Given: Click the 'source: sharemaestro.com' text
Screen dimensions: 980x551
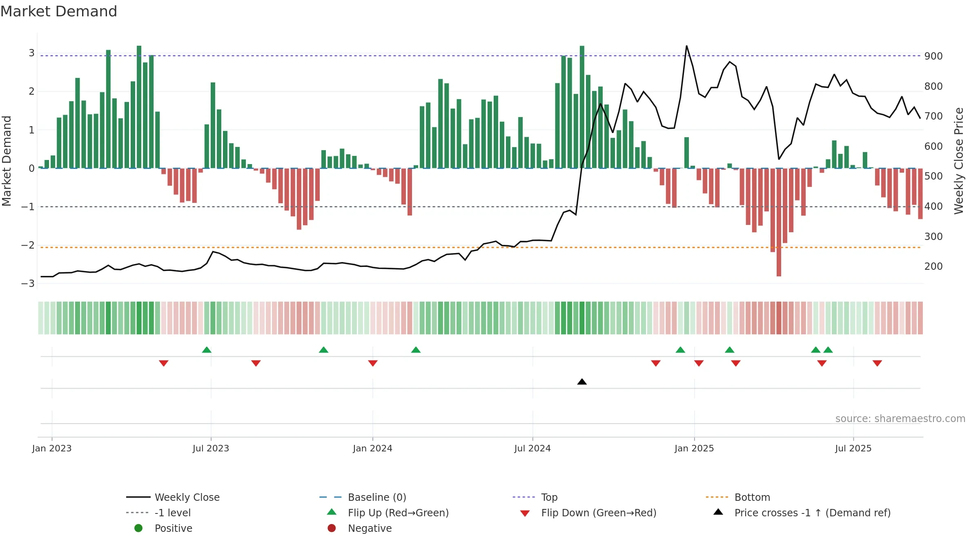Looking at the screenshot, I should (900, 418).
